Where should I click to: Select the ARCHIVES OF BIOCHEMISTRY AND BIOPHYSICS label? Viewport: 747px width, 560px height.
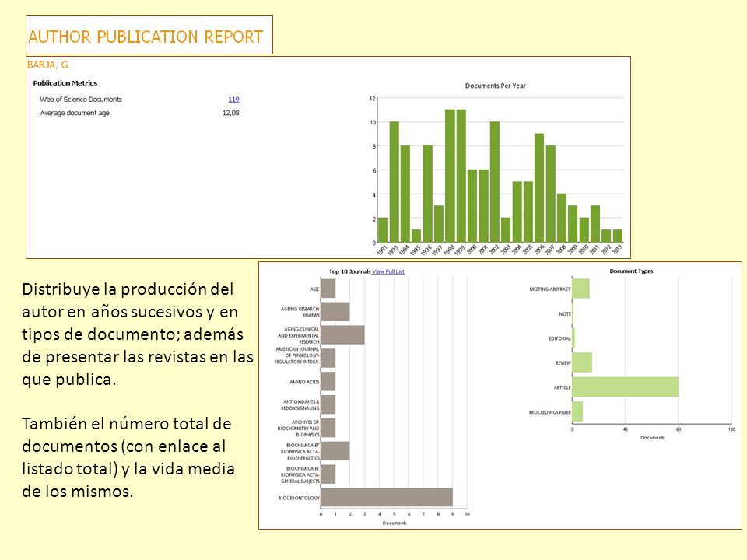click(299, 428)
